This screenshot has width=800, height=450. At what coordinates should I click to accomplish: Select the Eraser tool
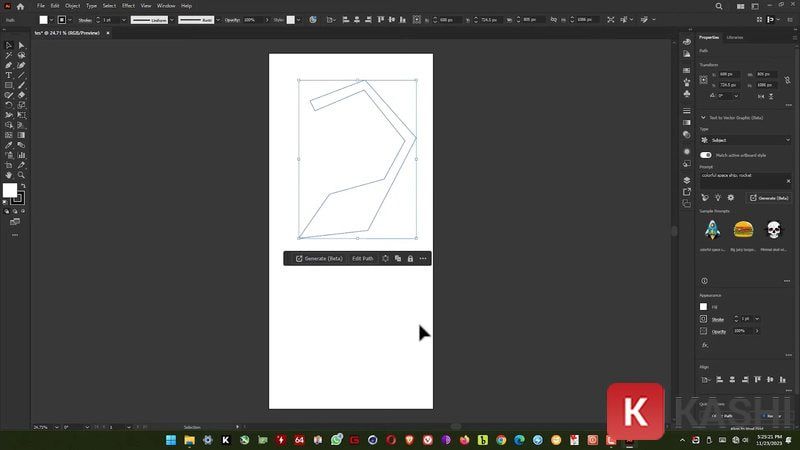(21, 95)
